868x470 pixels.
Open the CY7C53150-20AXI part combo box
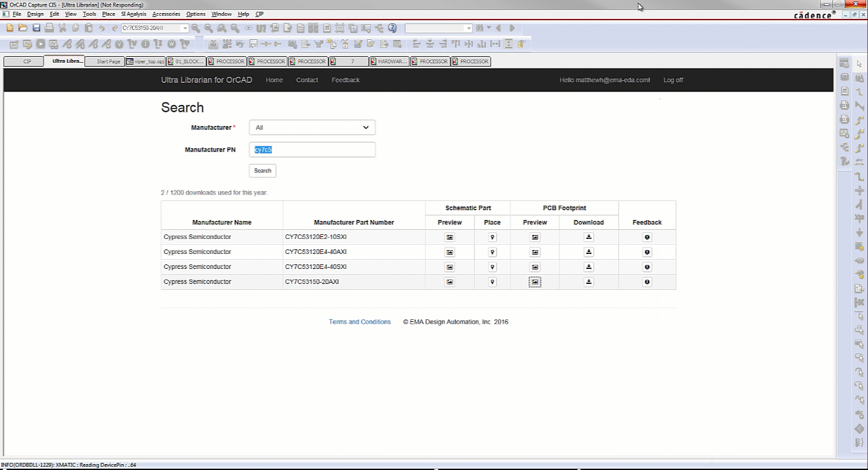pos(155,28)
